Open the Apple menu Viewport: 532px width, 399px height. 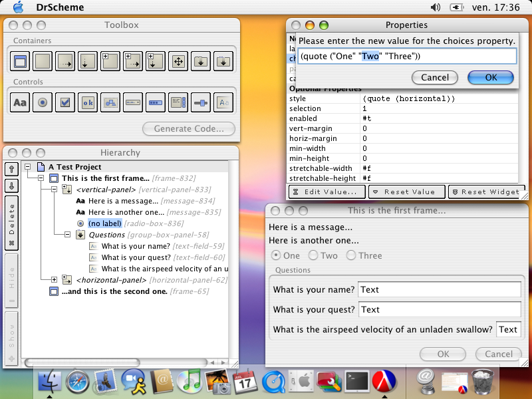point(18,7)
